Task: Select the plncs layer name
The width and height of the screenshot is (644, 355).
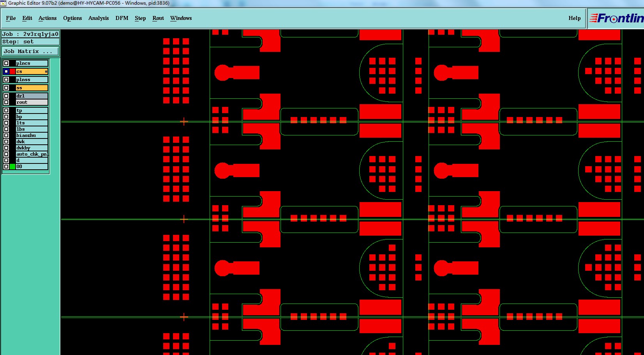Action: [x=32, y=63]
